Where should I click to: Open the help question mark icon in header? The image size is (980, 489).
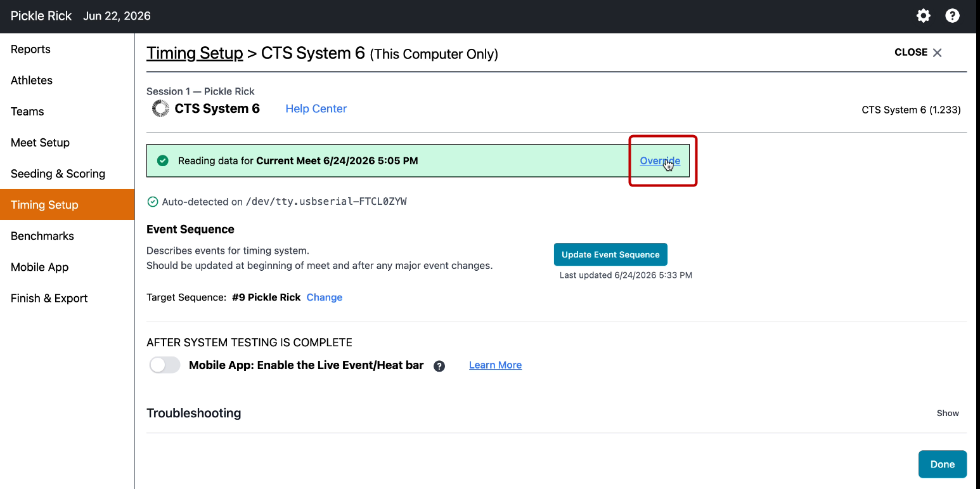click(952, 16)
